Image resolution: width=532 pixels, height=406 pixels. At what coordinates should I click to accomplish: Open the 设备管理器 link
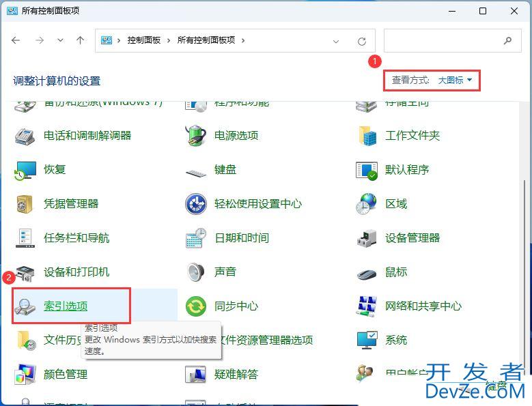412,238
